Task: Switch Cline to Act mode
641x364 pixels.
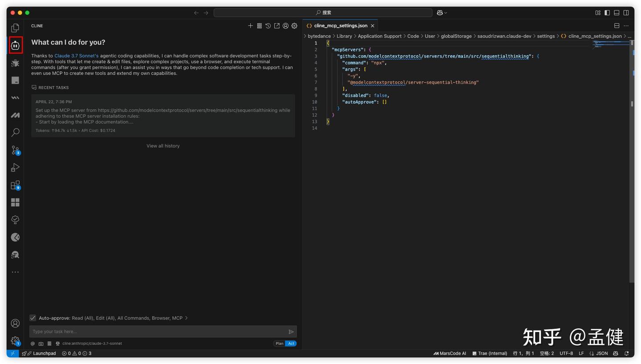Action: point(291,344)
